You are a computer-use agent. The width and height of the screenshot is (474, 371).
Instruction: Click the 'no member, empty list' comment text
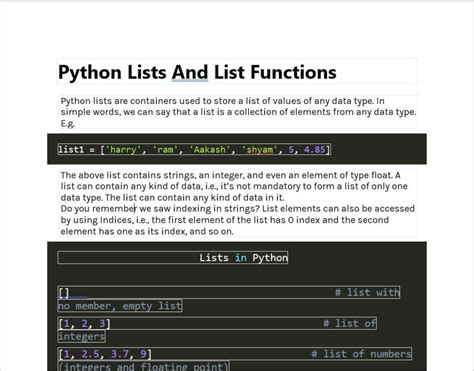pyautogui.click(x=120, y=306)
